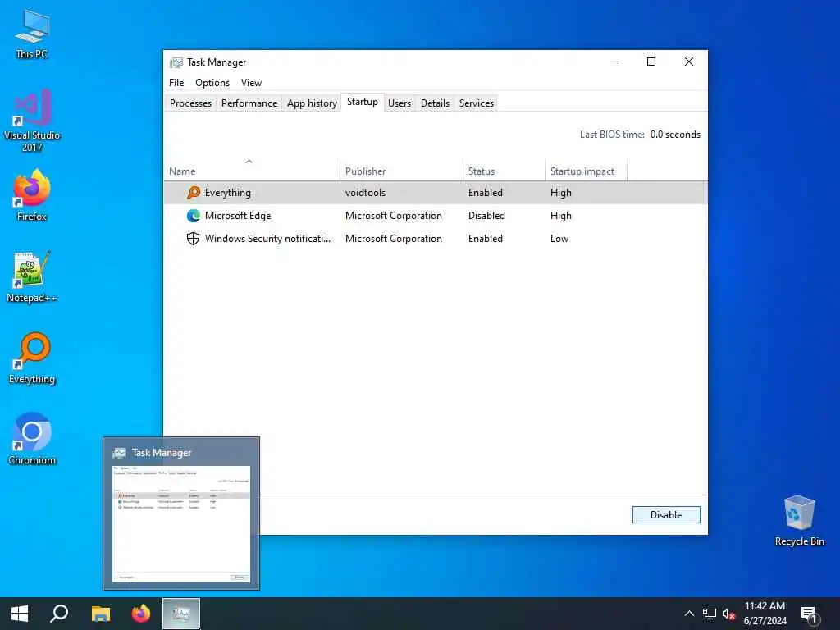Viewport: 840px width, 630px height.
Task: Launch Firefox from taskbar
Action: 141,614
